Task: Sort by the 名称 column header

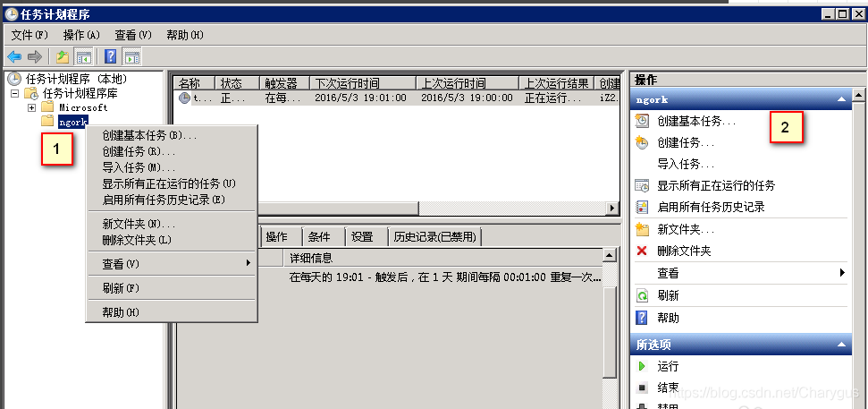Action: tap(194, 83)
